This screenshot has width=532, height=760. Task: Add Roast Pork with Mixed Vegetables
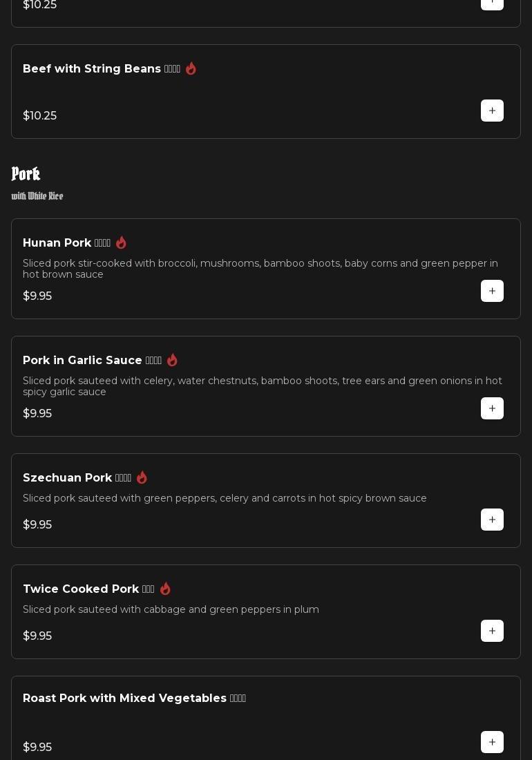492,742
